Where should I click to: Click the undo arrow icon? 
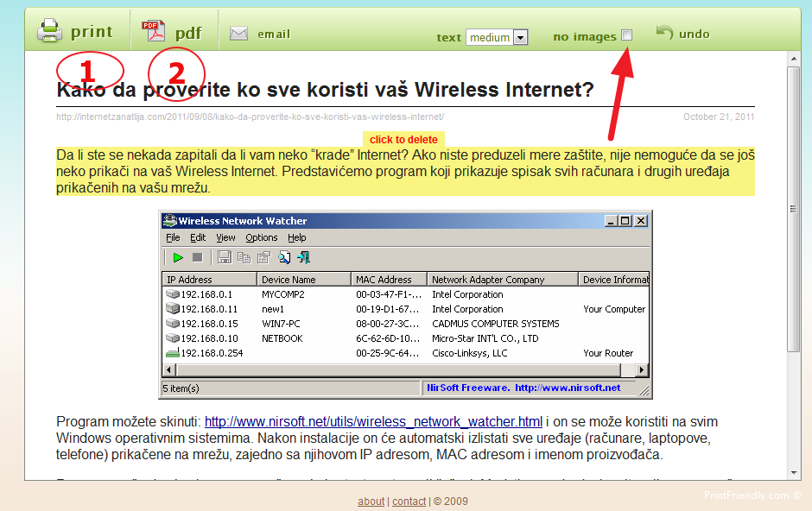coord(663,33)
